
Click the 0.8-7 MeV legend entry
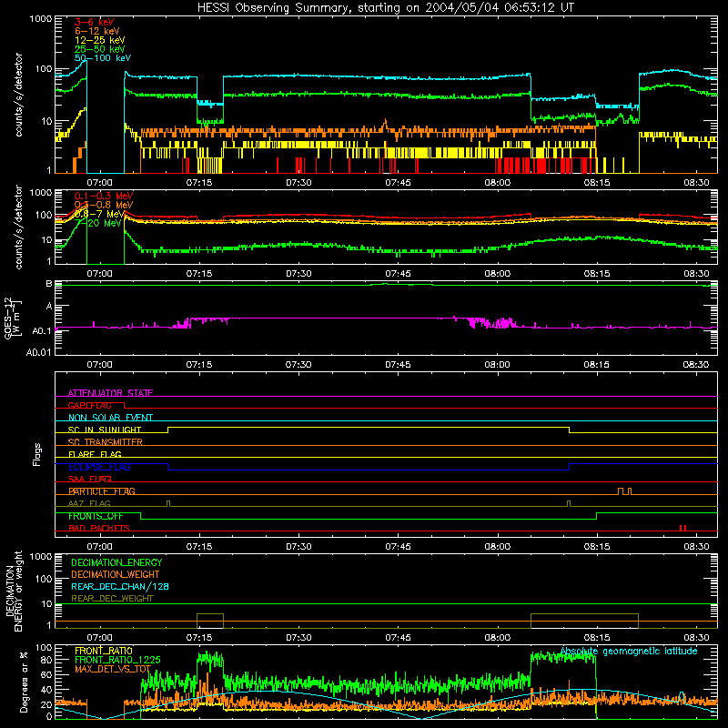click(99, 214)
